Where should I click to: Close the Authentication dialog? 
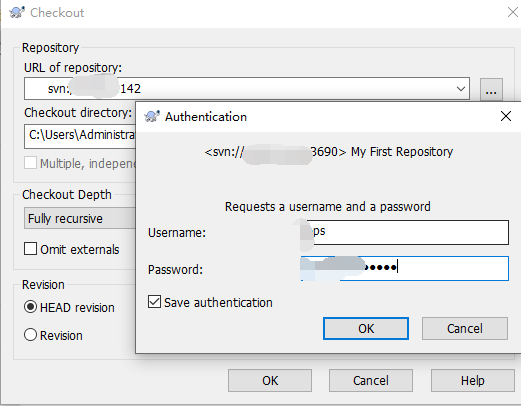pos(506,116)
